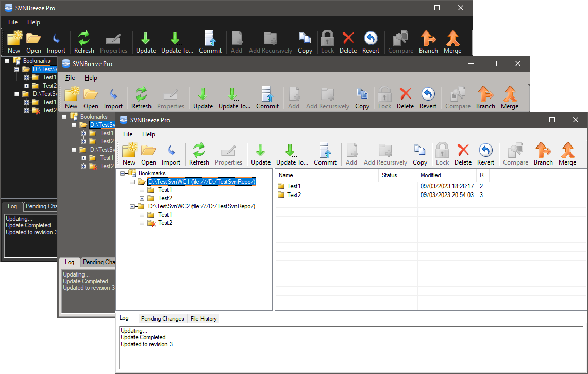Collapse Bookmarks root in dark back window
The width and height of the screenshot is (588, 374).
[7, 61]
